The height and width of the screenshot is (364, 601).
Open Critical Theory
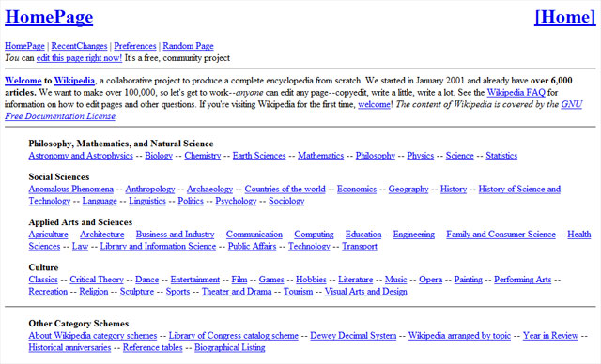pyautogui.click(x=97, y=280)
